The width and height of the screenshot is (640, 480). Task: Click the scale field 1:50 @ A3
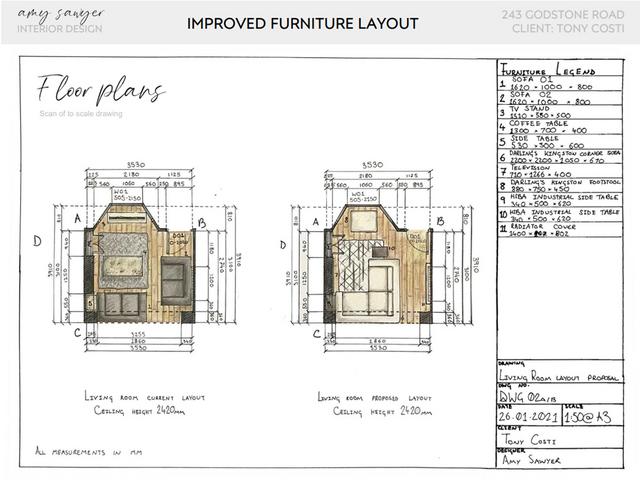click(x=586, y=417)
